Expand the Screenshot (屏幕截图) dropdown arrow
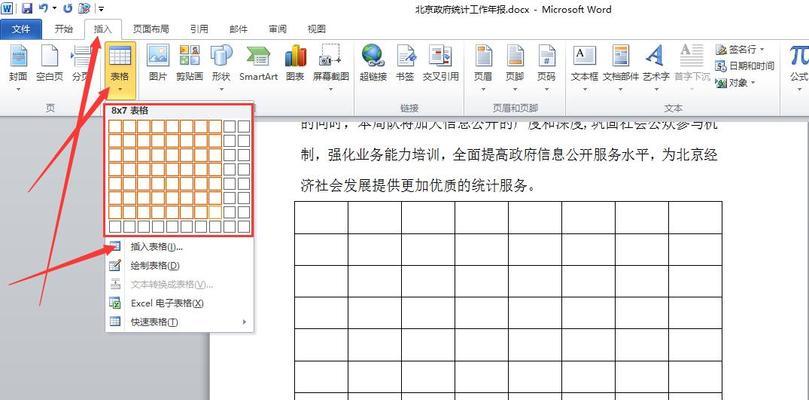Viewport: 809px width, 400px height. 330,89
